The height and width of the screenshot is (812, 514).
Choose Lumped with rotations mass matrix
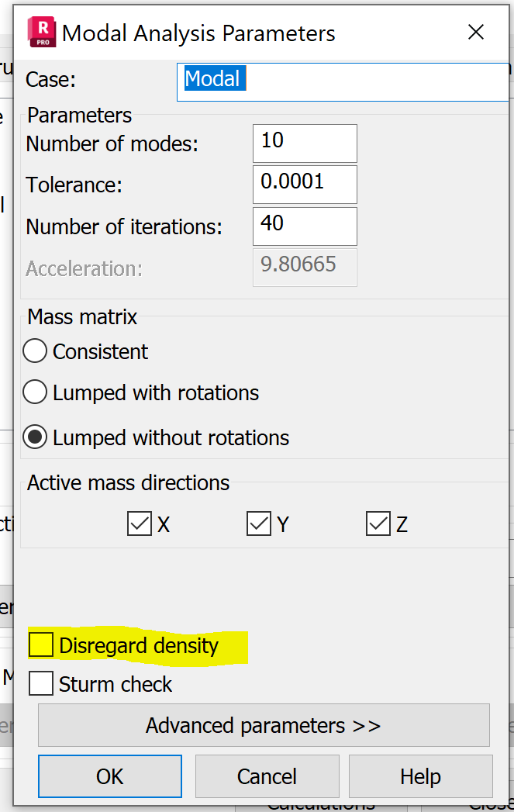tap(35, 392)
